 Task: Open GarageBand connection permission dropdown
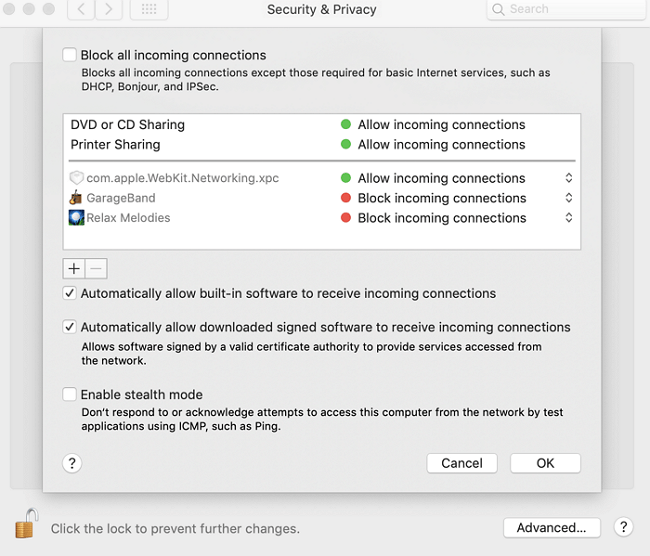pyautogui.click(x=568, y=198)
